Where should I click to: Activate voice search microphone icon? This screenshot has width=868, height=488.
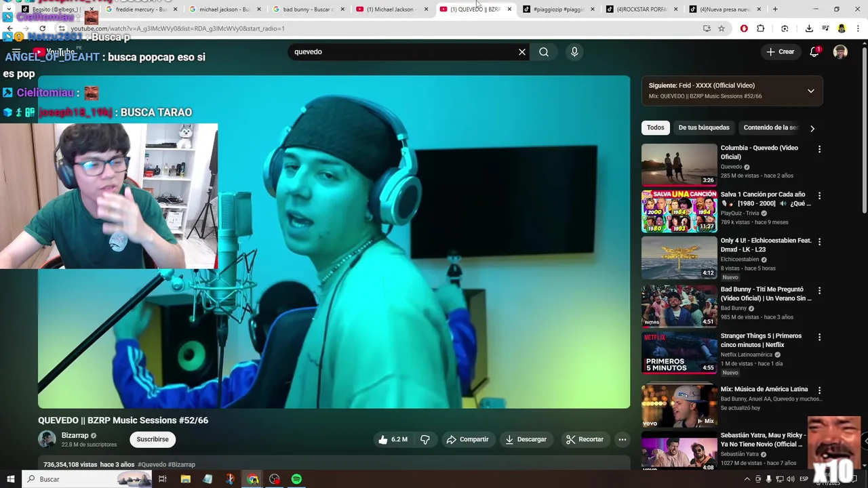tap(574, 52)
